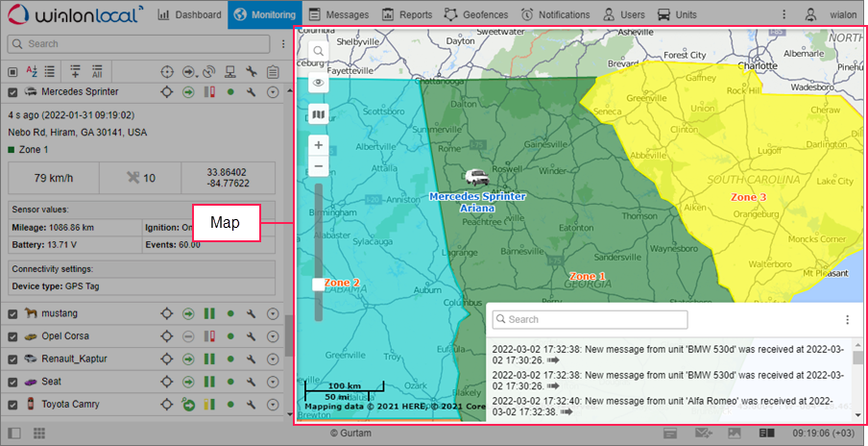
Task: Open the header motion state dropdown
Action: (x=190, y=72)
